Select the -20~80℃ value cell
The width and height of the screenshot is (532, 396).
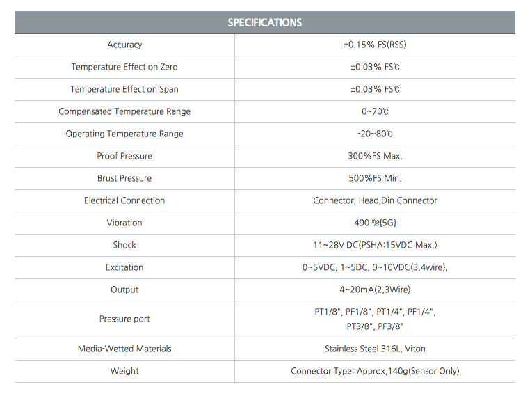375,134
